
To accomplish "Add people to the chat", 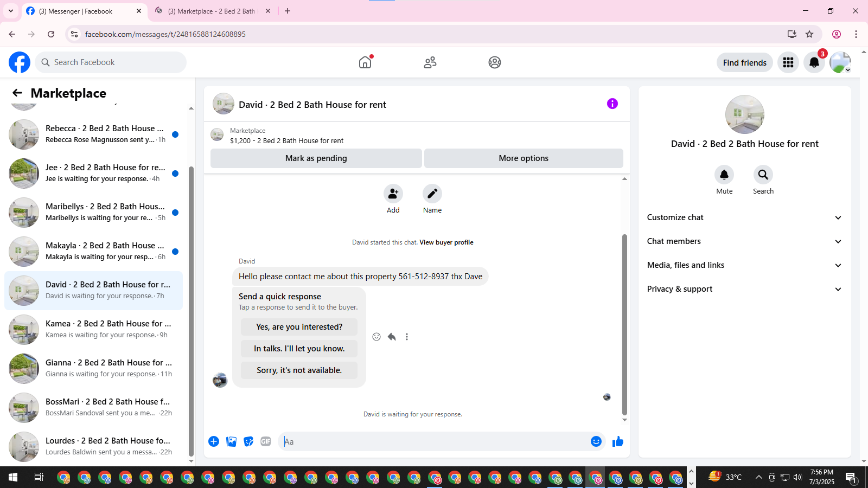I will pyautogui.click(x=393, y=194).
